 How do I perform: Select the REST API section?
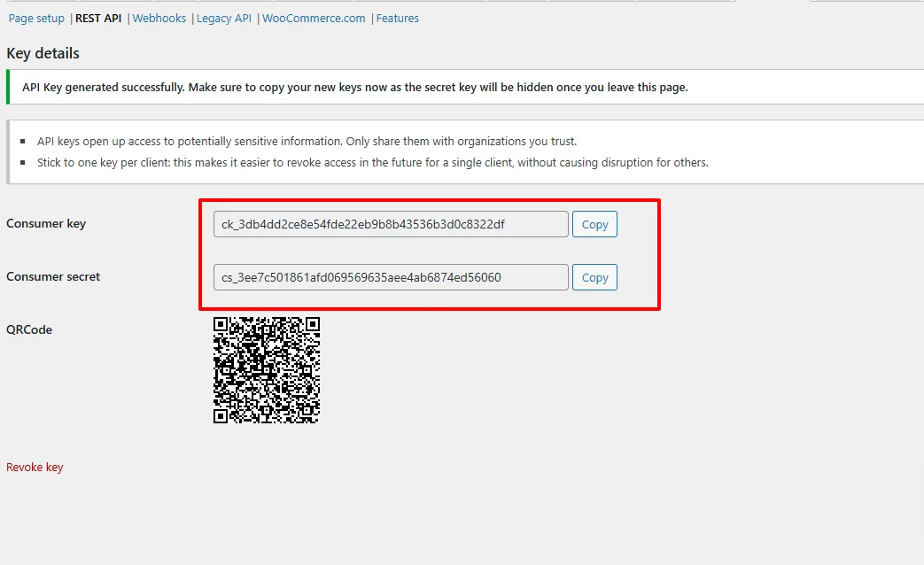(97, 19)
